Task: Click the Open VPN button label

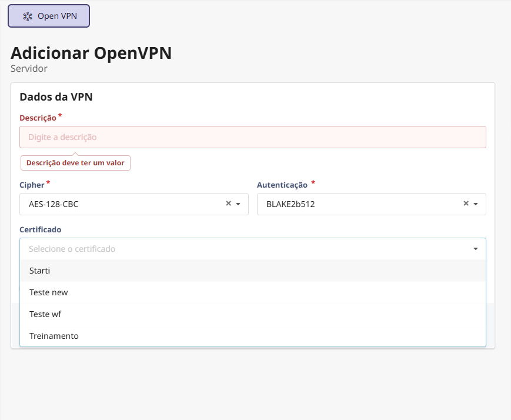Action: 57,16
